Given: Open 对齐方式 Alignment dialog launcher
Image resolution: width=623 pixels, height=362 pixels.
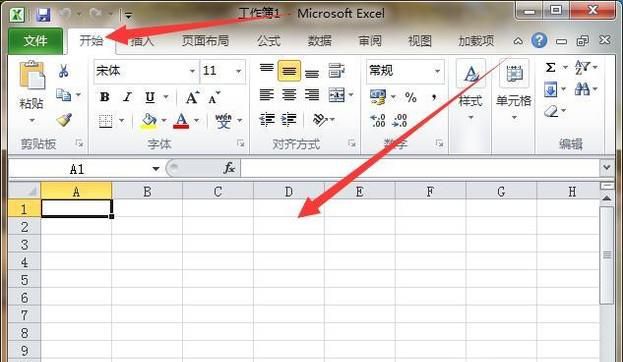Looking at the screenshot, I should [352, 143].
